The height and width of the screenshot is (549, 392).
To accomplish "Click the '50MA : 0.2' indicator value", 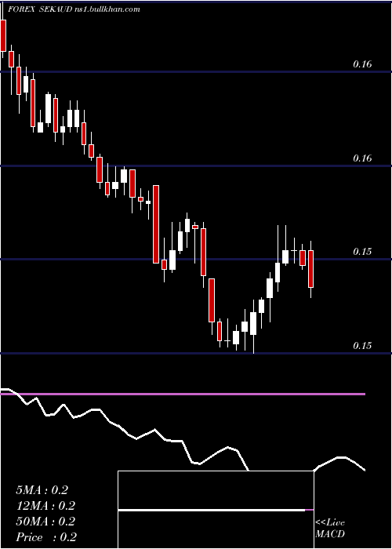I will (45, 522).
